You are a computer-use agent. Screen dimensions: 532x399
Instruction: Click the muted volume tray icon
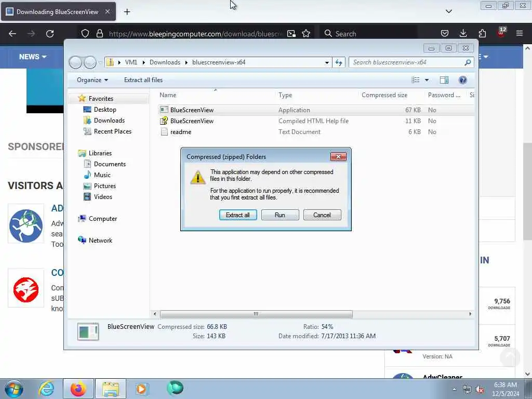click(480, 390)
